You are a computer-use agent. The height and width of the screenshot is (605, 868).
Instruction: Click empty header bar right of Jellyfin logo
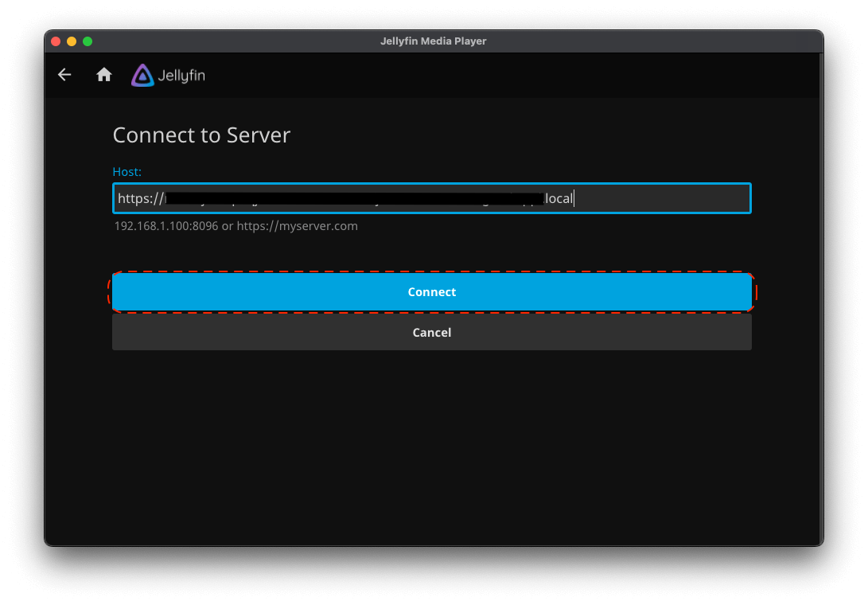pyautogui.click(x=509, y=76)
